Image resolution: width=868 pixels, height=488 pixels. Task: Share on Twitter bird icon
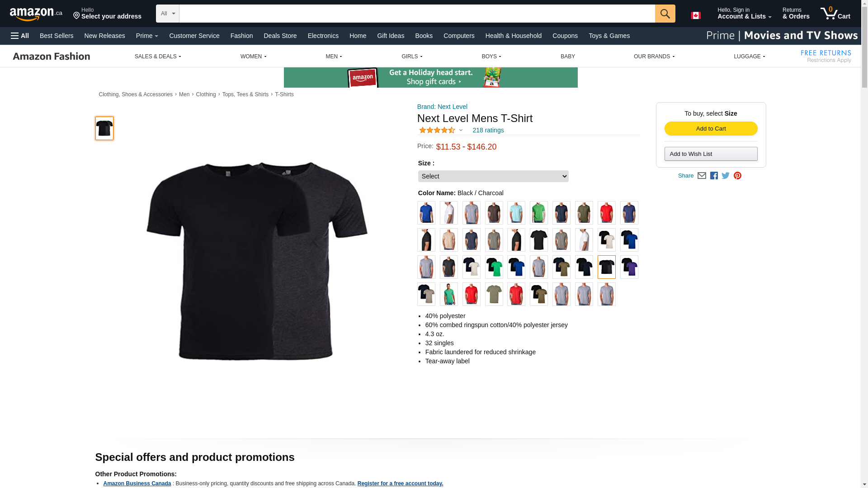[x=726, y=176]
